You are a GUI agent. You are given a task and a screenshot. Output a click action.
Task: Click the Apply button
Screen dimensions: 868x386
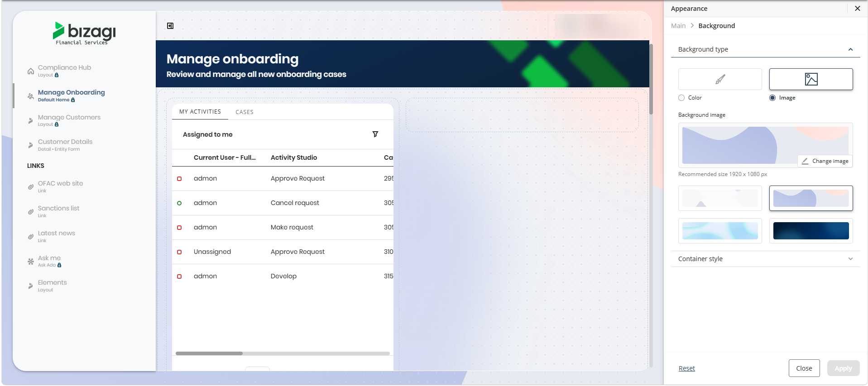click(843, 368)
